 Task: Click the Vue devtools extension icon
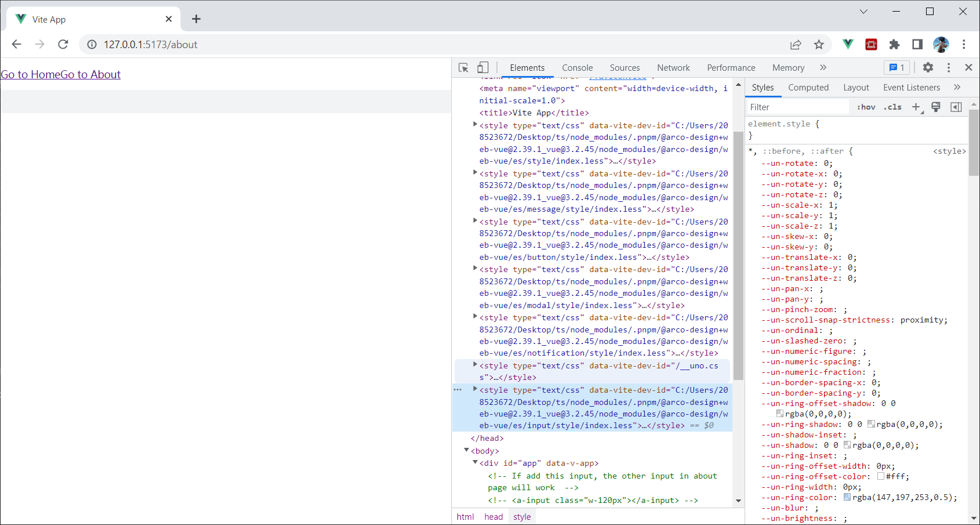click(x=848, y=44)
